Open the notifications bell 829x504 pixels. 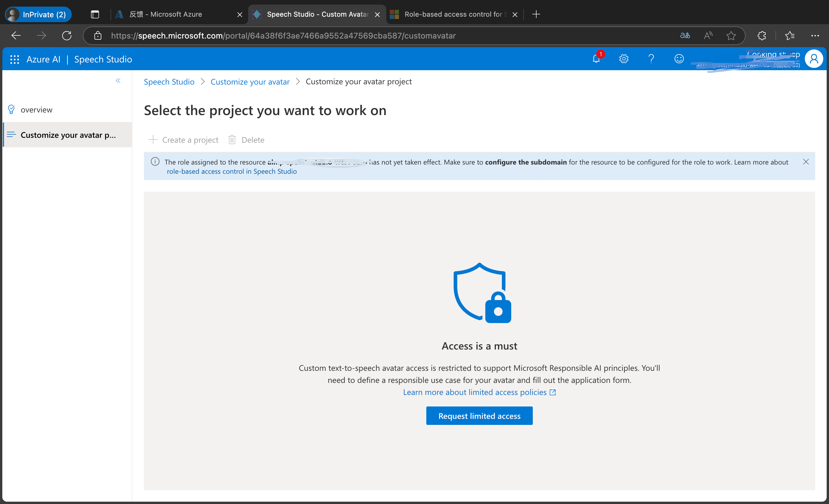coord(596,59)
